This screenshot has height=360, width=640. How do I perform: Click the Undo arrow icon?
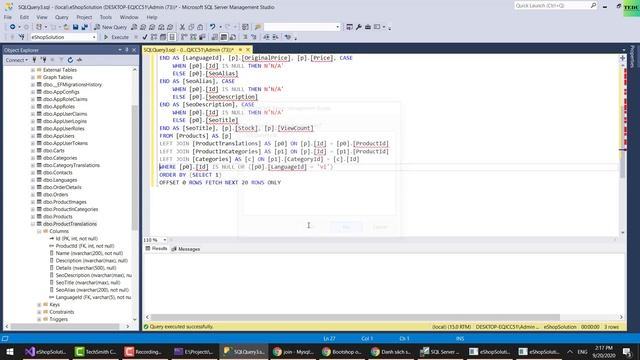coord(212,27)
